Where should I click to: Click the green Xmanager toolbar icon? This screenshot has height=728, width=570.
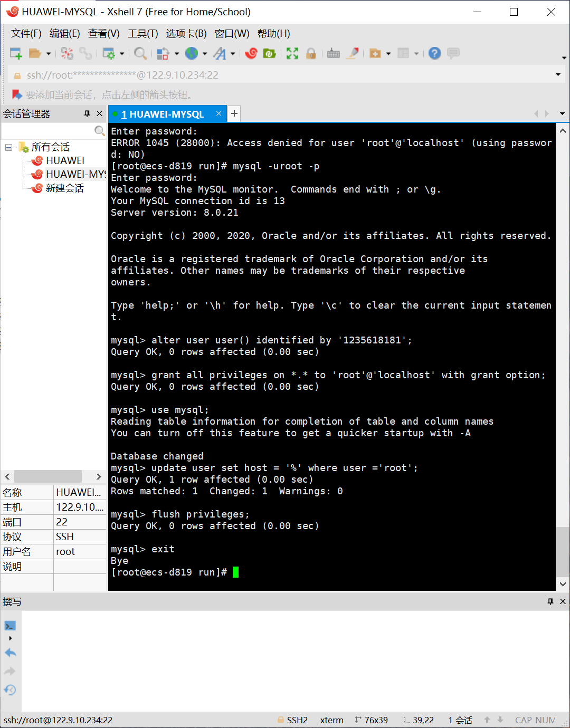click(x=270, y=53)
